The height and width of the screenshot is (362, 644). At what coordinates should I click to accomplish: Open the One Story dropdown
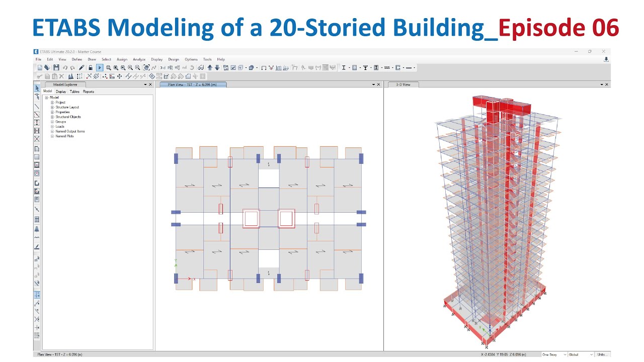click(554, 354)
